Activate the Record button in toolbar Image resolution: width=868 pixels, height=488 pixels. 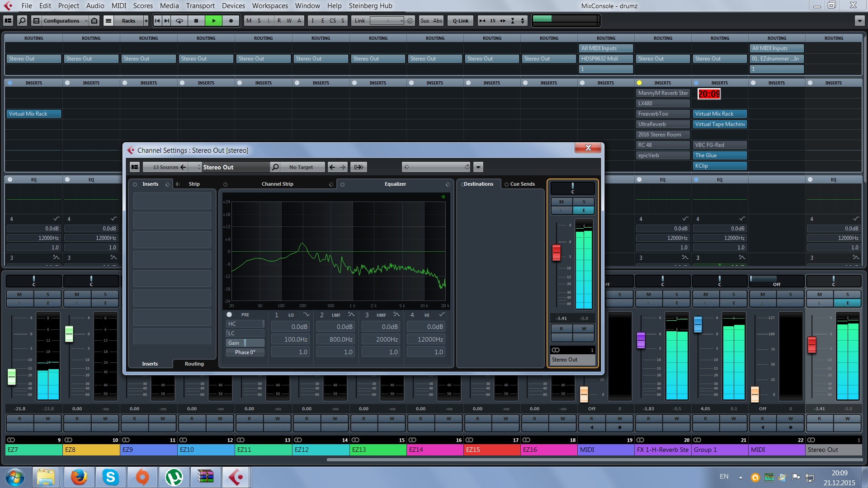tap(231, 21)
